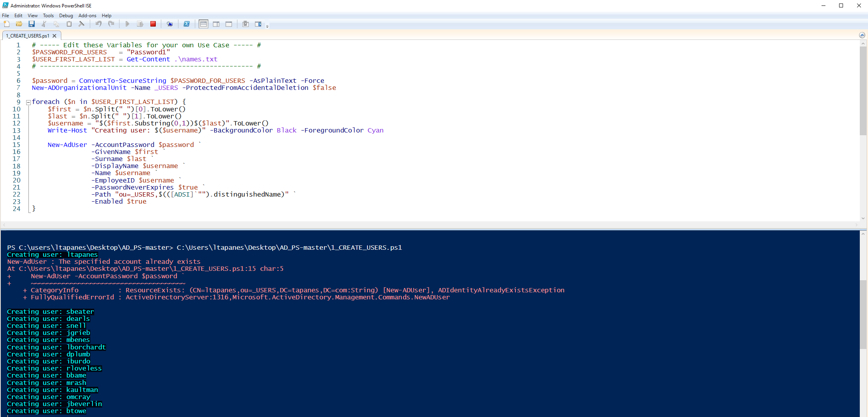The image size is (868, 417).
Task: Paste using the clipboard toolbar icon
Action: [x=69, y=24]
